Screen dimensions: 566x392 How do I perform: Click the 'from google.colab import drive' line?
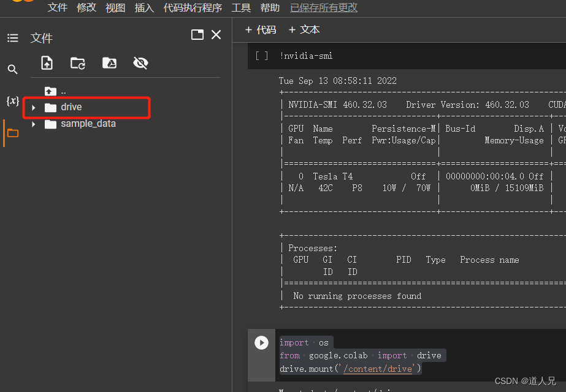[360, 356]
